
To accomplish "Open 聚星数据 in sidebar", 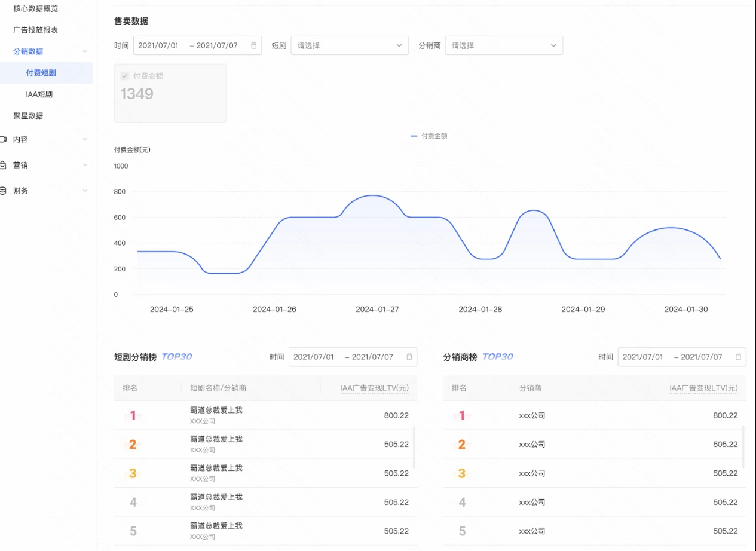I will pos(28,116).
